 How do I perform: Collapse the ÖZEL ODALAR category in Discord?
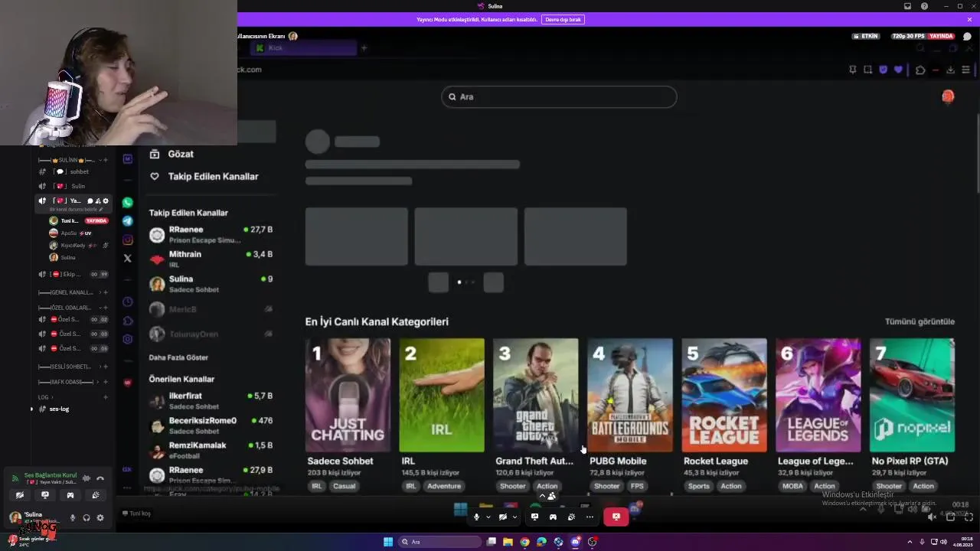[71, 308]
